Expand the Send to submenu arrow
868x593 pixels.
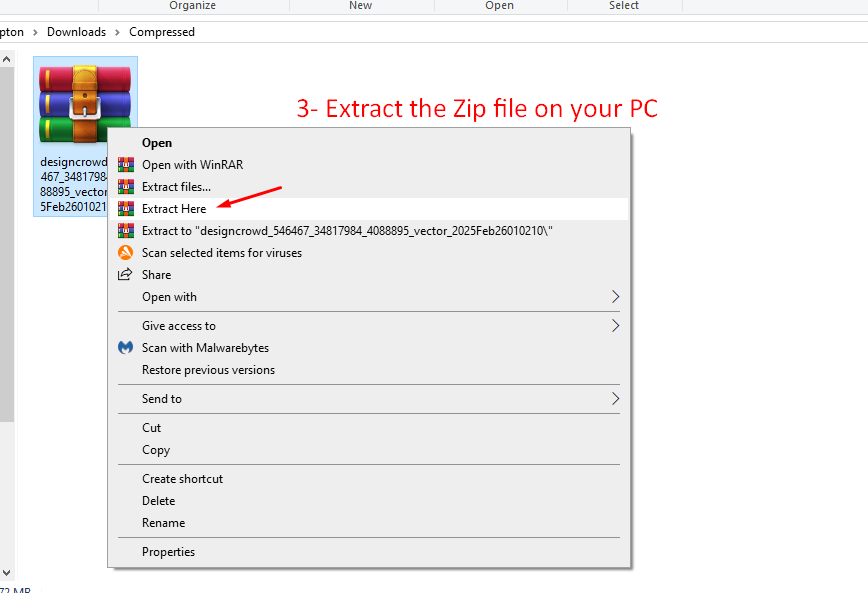615,399
